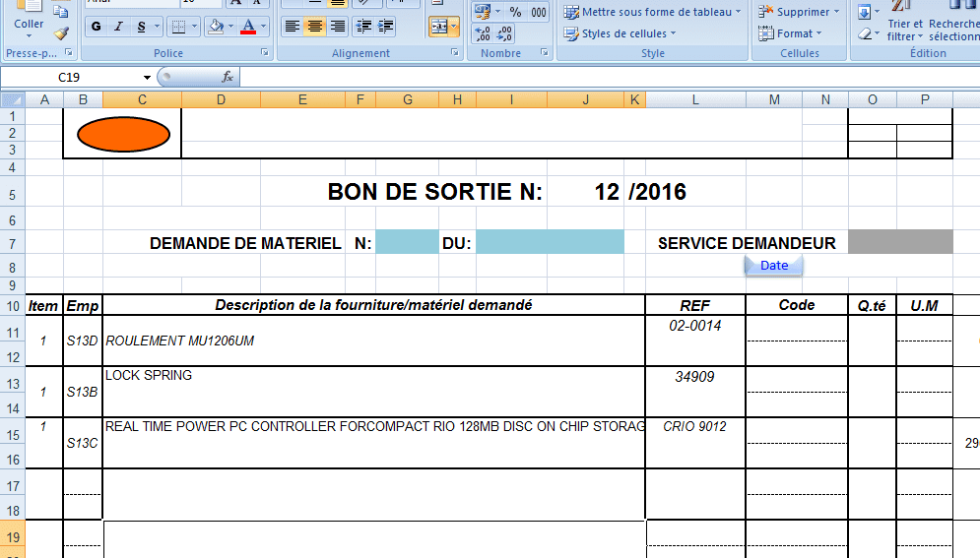Select Emp cell S13C
Image resolution: width=980 pixels, height=558 pixels.
83,443
